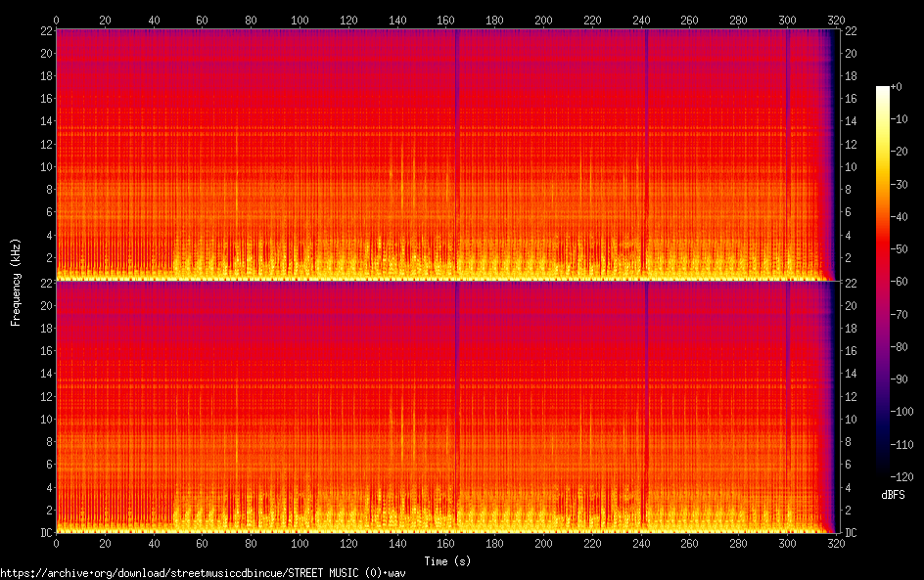Click "60" on the top time axis

point(202,20)
